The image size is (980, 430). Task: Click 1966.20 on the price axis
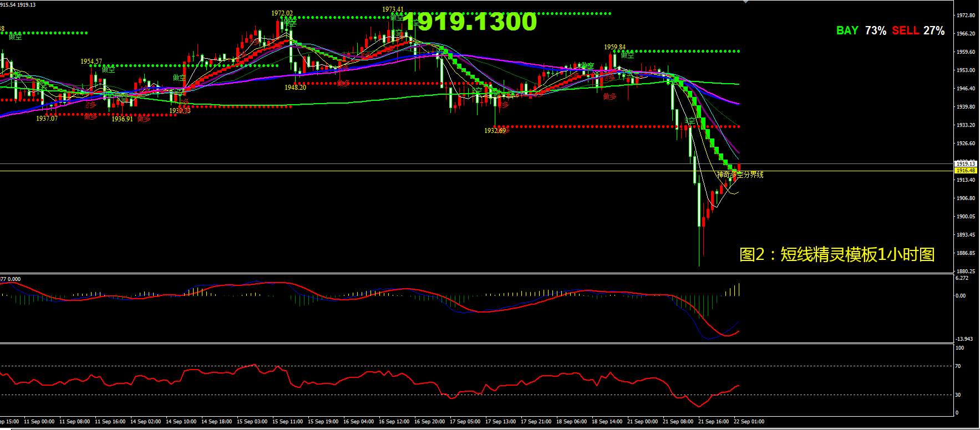(966, 34)
